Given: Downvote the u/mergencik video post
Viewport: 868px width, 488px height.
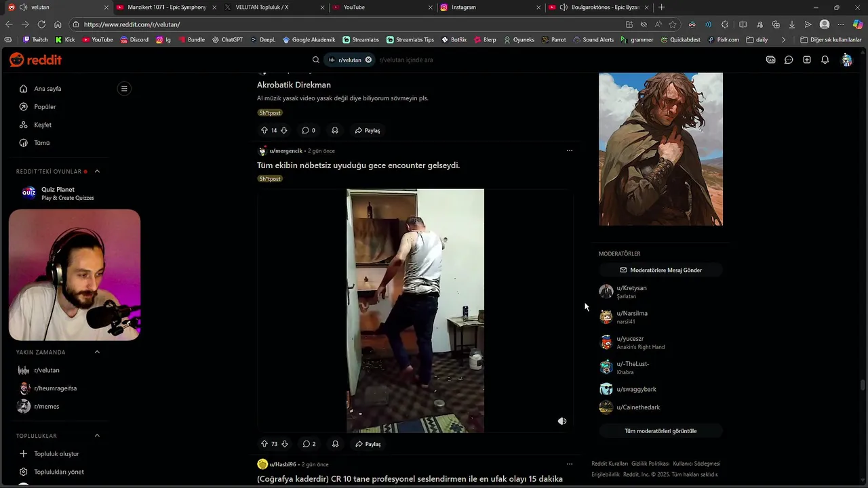Looking at the screenshot, I should point(285,444).
